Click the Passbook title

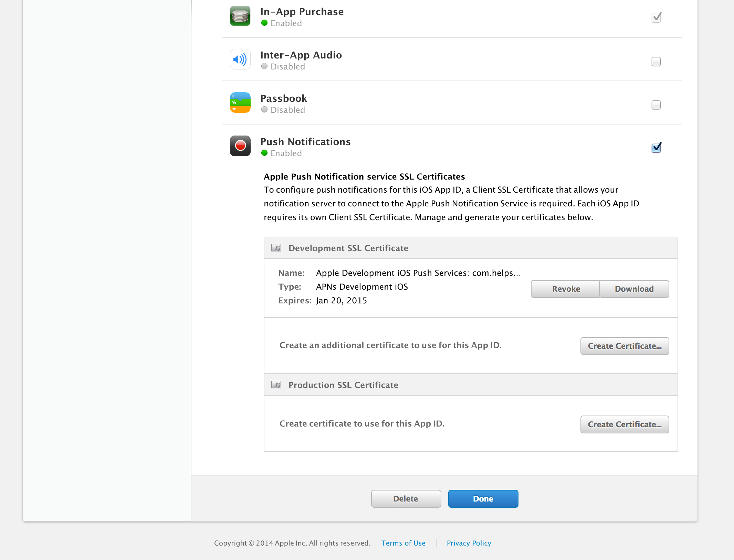point(284,98)
